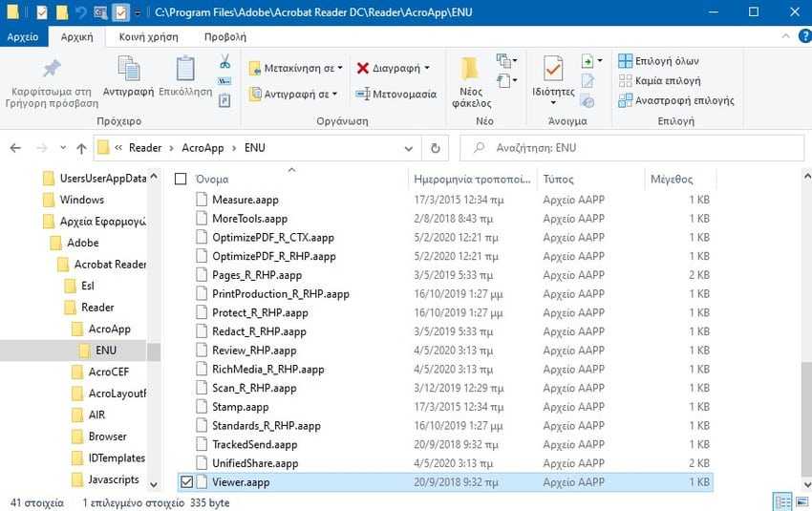
Task: Click the copy path icon
Action: coord(224,81)
